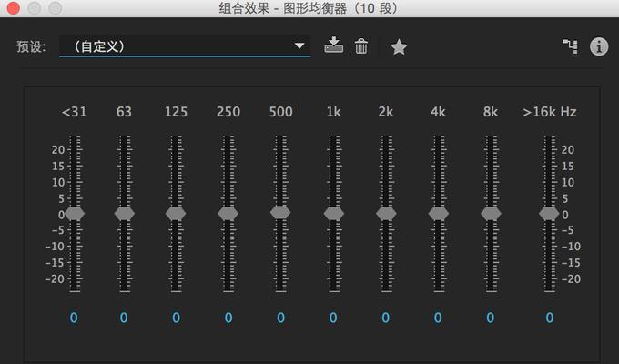Click the 500 frequency label
This screenshot has width=619, height=364.
[x=280, y=112]
